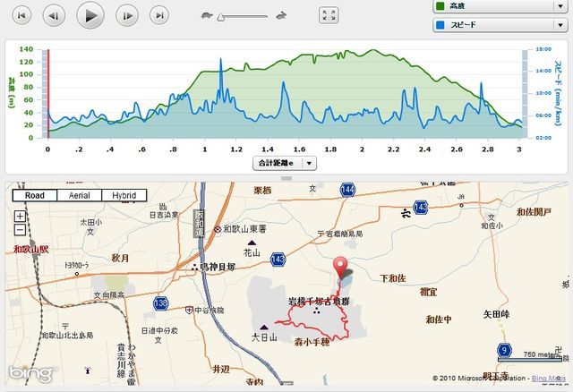The height and width of the screenshot is (392, 573).
Task: Zoom out the map with minus button
Action: point(20,230)
